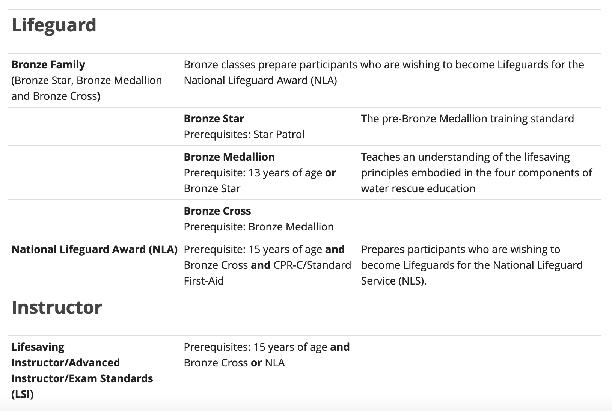Select the bold Bronze Cross course title
612x411 pixels.
click(x=217, y=211)
